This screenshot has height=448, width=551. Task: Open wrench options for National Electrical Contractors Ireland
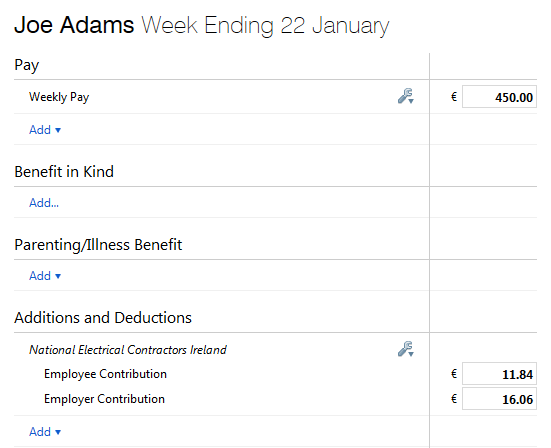(406, 349)
